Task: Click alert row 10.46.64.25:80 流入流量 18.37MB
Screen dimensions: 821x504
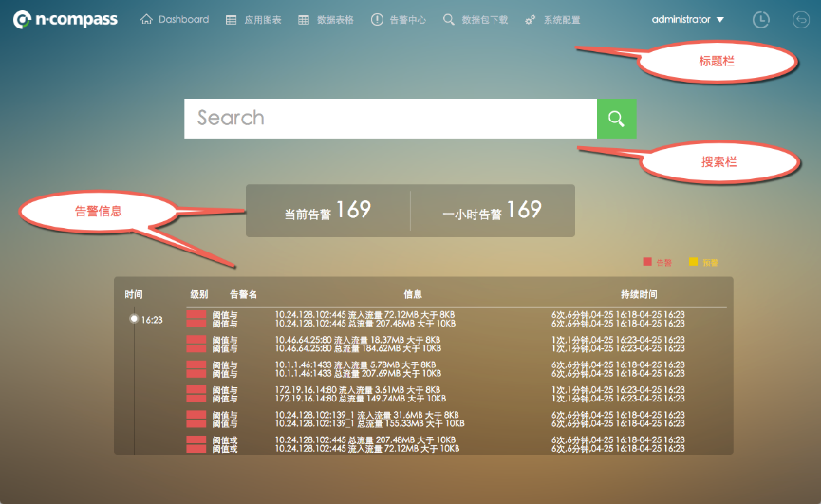Action: tap(357, 339)
